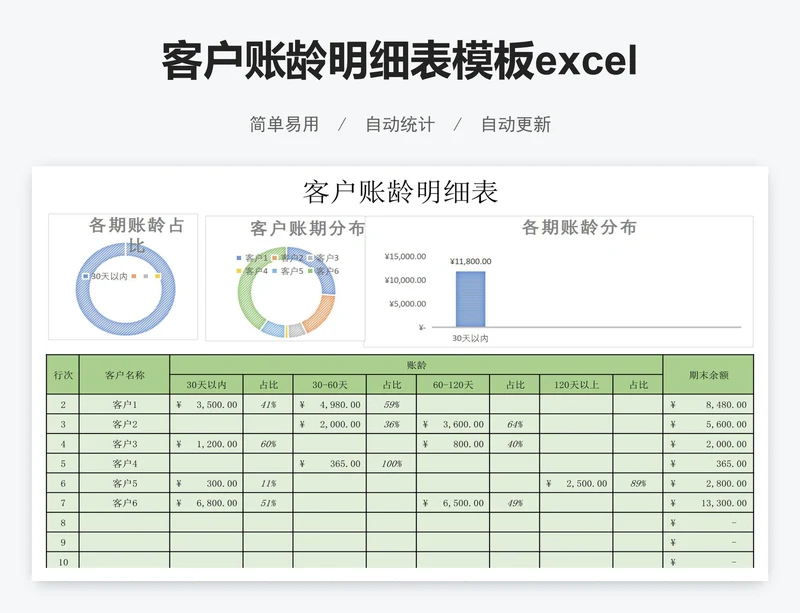Select the 120天以上 sub-header

576,385
